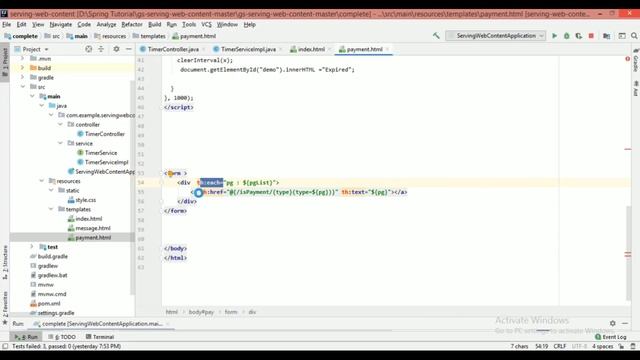Image resolution: width=640 pixels, height=360 pixels.
Task: Open Search Everywhere magnifier icon
Action: click(x=634, y=36)
